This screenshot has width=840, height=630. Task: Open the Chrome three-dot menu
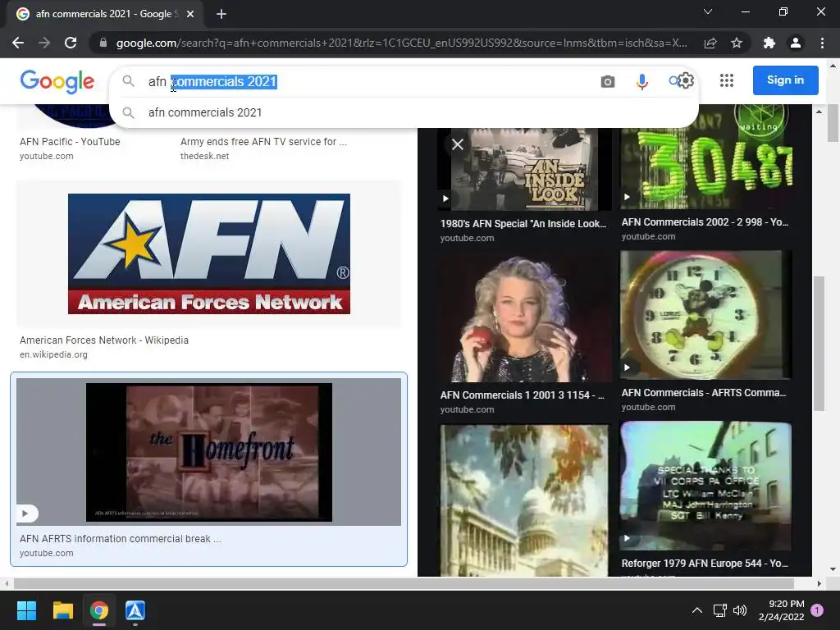tap(822, 43)
